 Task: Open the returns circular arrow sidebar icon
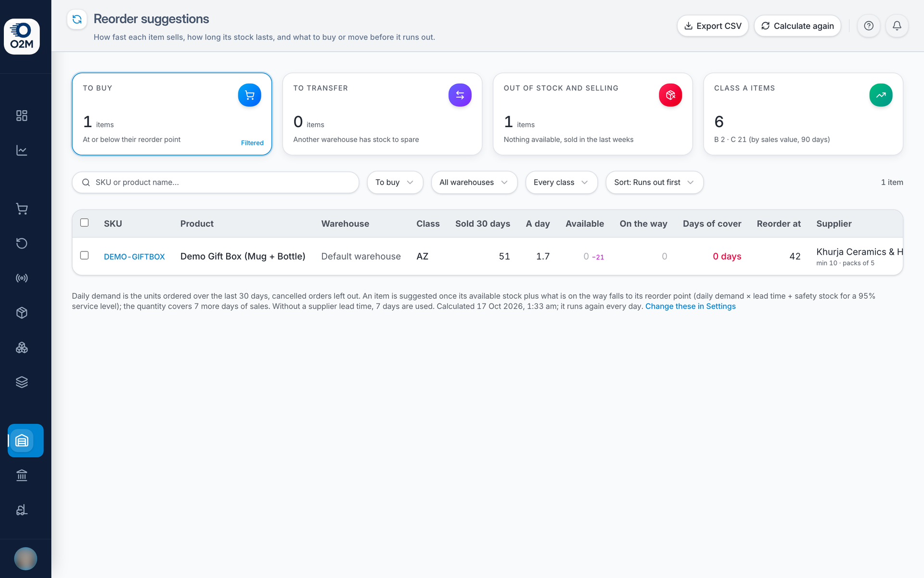click(22, 243)
